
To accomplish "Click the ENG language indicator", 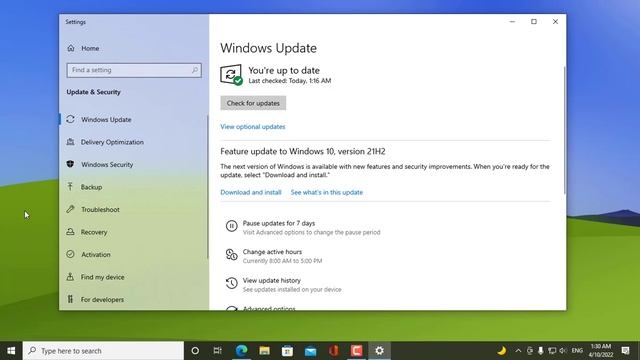I will click(577, 351).
